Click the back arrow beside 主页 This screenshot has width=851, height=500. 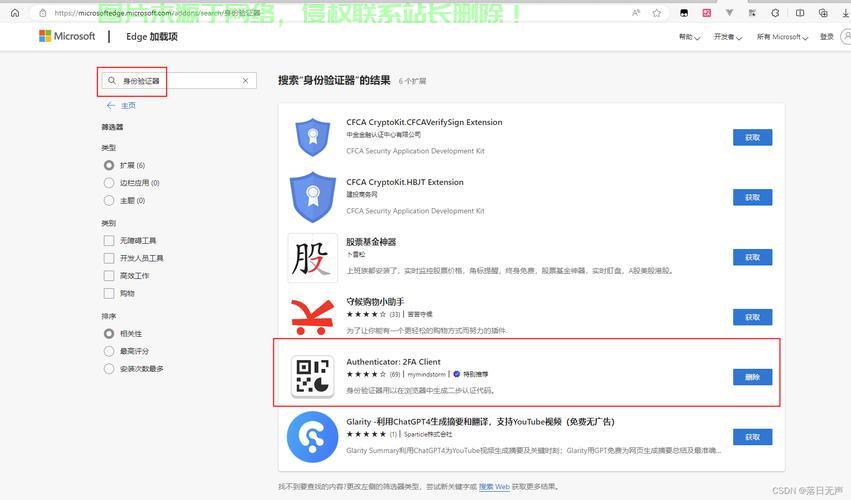(111, 105)
